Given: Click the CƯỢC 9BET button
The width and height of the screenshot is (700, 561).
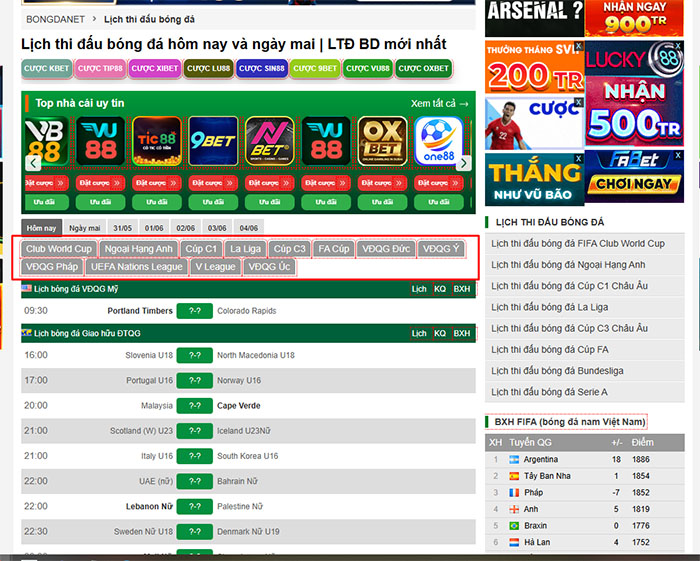Looking at the screenshot, I should pyautogui.click(x=315, y=69).
